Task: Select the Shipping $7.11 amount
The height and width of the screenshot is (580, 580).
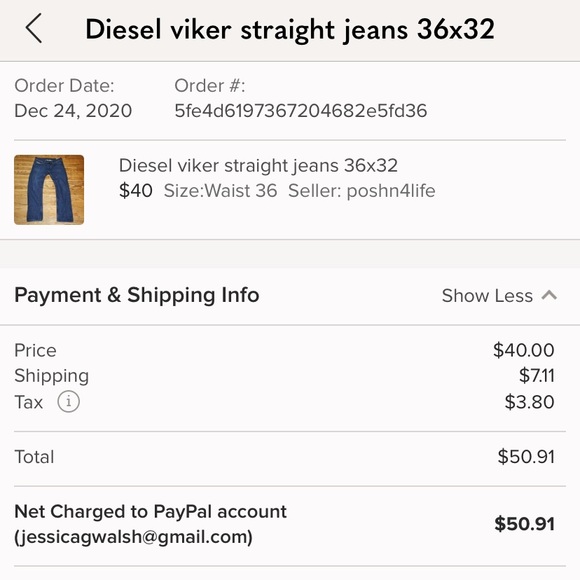Action: [x=536, y=375]
